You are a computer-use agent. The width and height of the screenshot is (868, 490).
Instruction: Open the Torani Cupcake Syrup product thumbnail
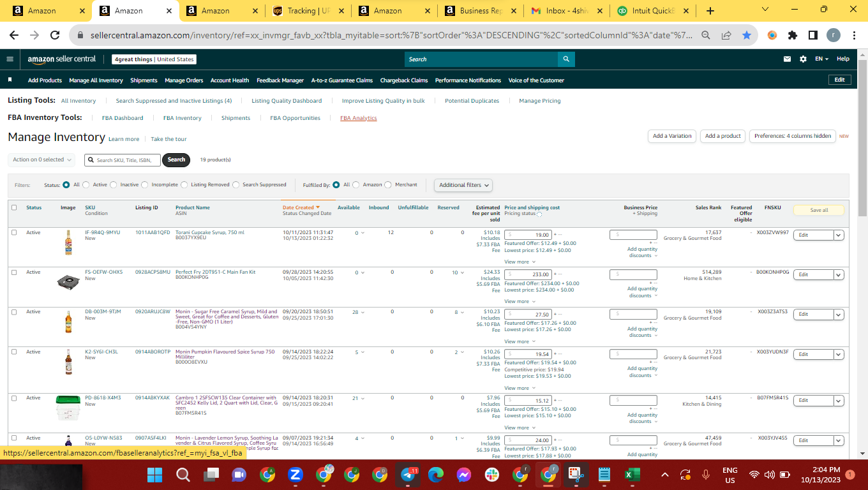pos(68,242)
